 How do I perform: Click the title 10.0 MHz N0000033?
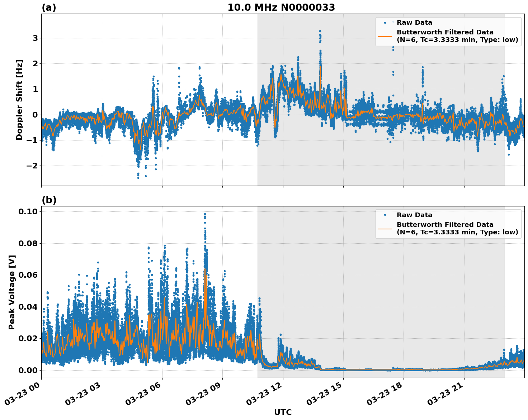282,6
